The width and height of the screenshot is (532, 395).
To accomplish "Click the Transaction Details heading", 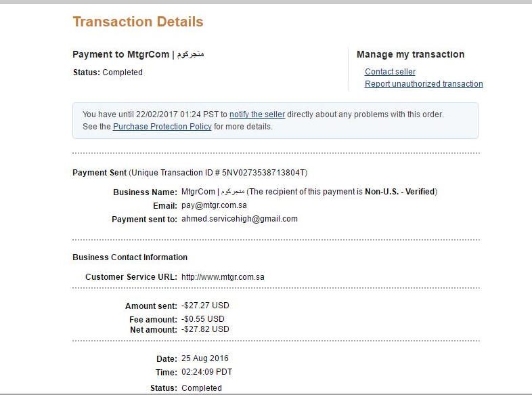I will click(x=138, y=22).
